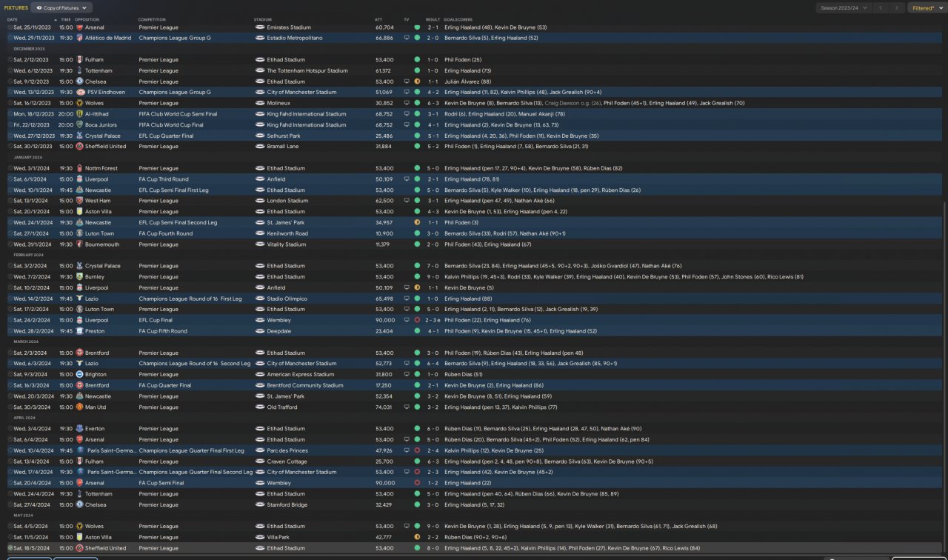The height and width of the screenshot is (560, 948).
Task: Click the Boca Juniors club badge
Action: [79, 125]
